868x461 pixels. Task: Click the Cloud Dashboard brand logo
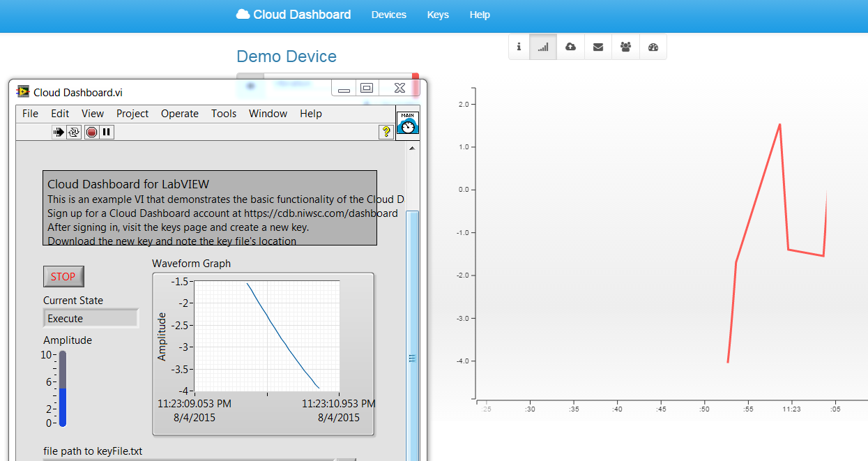click(294, 15)
